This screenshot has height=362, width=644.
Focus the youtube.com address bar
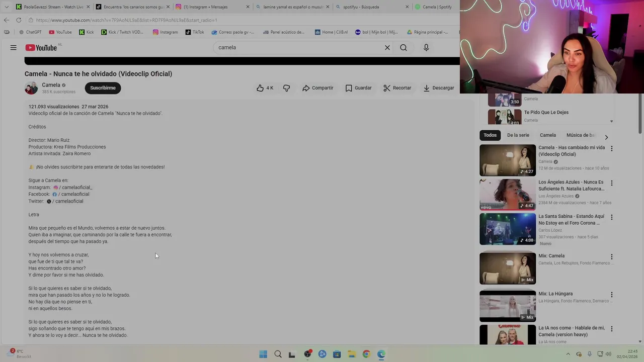(242, 20)
